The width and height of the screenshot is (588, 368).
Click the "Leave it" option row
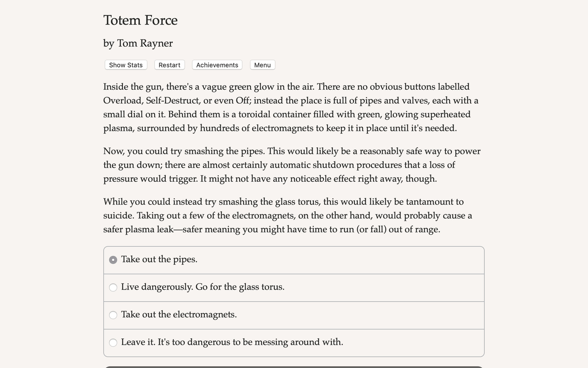point(293,342)
